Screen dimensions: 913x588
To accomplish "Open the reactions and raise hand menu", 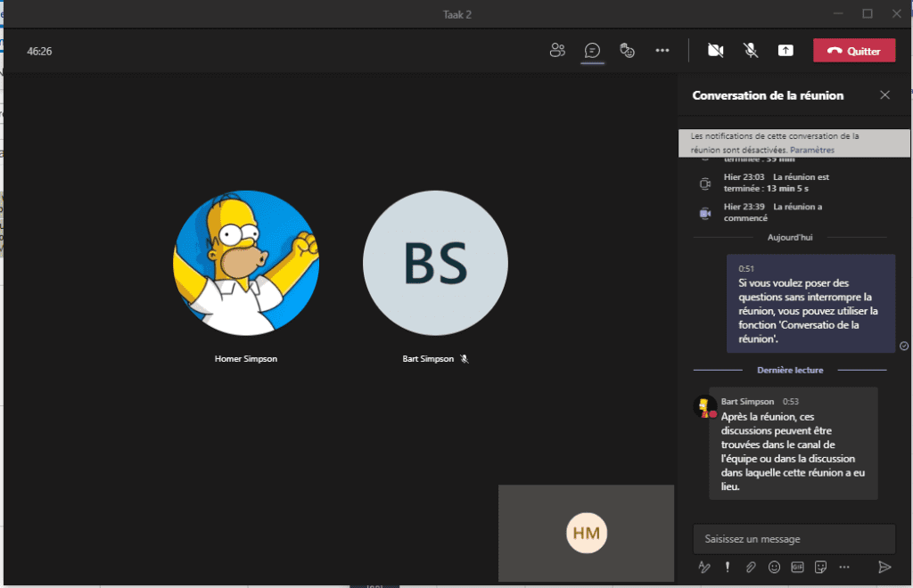I will tap(627, 51).
